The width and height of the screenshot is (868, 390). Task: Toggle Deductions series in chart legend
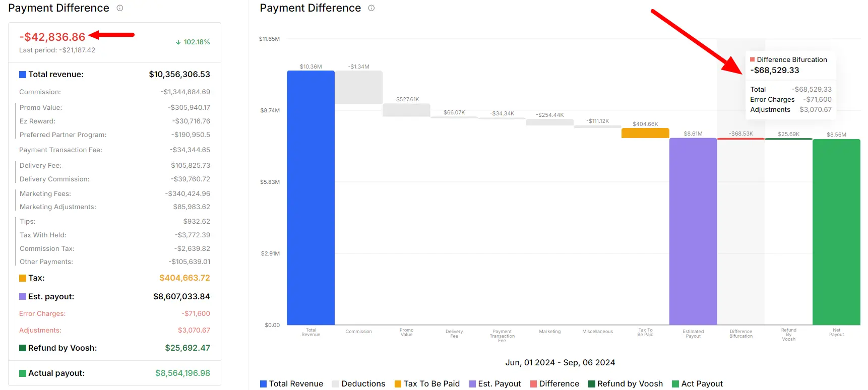coord(359,384)
